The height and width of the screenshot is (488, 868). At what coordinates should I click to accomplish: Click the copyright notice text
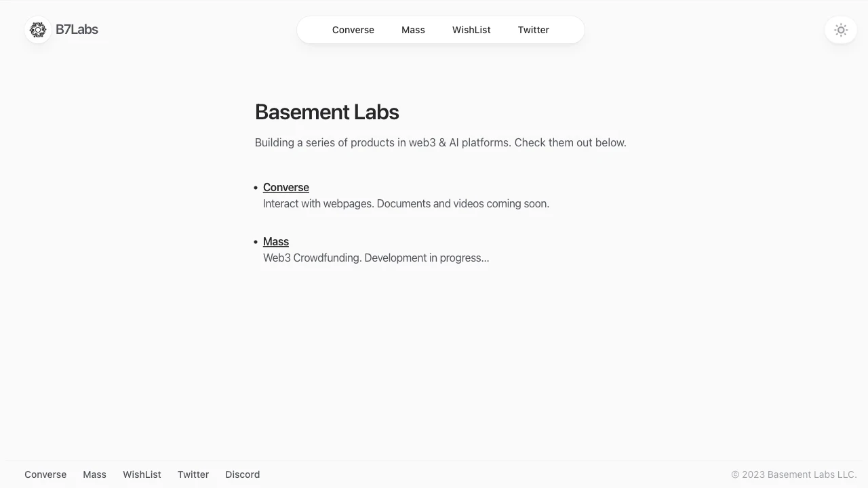(x=793, y=474)
